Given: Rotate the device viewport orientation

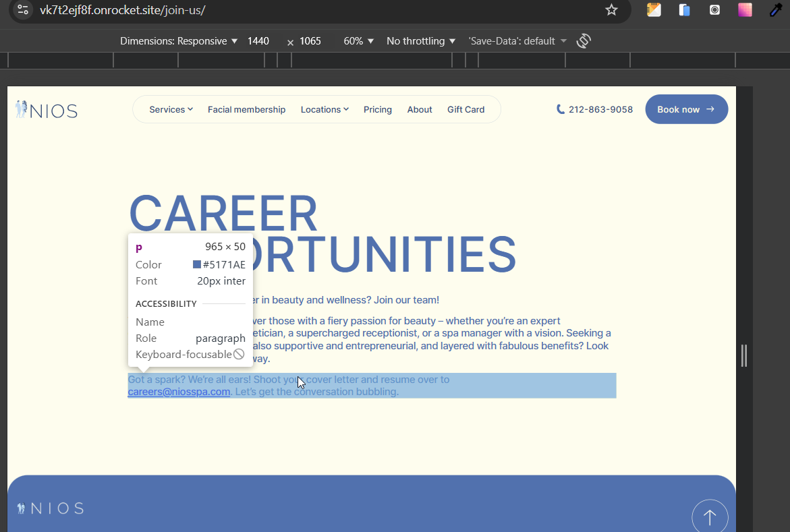Looking at the screenshot, I should point(584,41).
